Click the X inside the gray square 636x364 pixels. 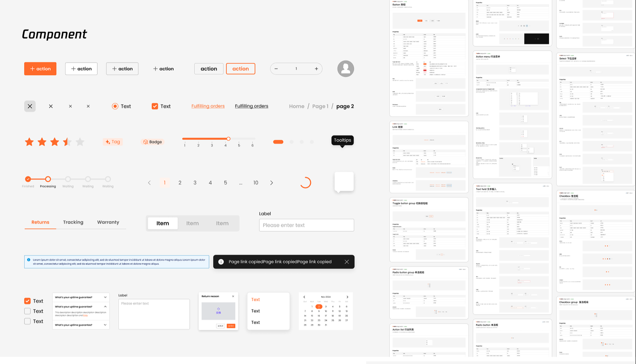point(30,106)
